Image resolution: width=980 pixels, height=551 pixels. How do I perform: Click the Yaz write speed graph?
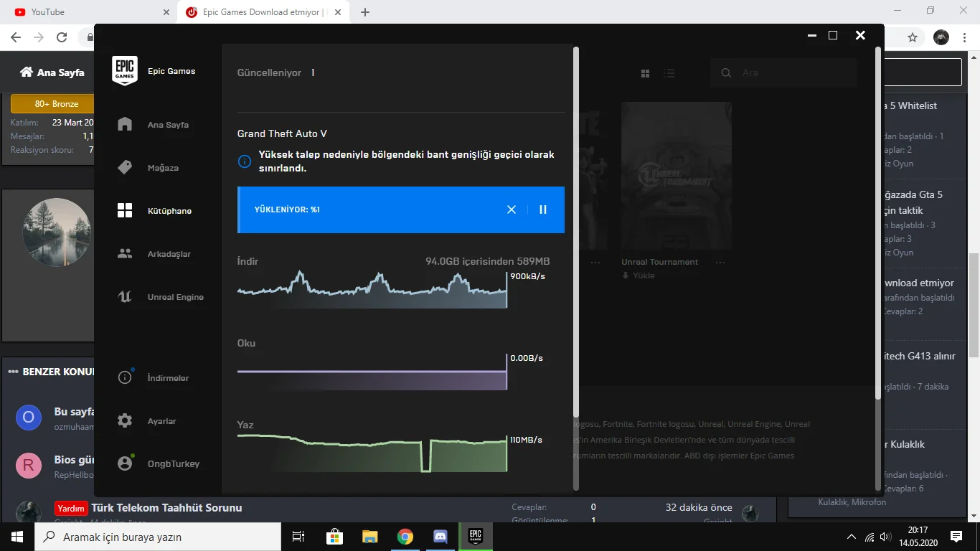pyautogui.click(x=372, y=453)
